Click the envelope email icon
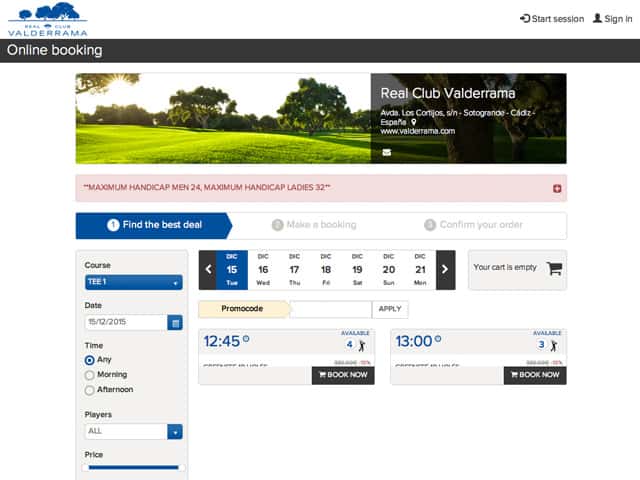The image size is (640, 480). pyautogui.click(x=387, y=152)
